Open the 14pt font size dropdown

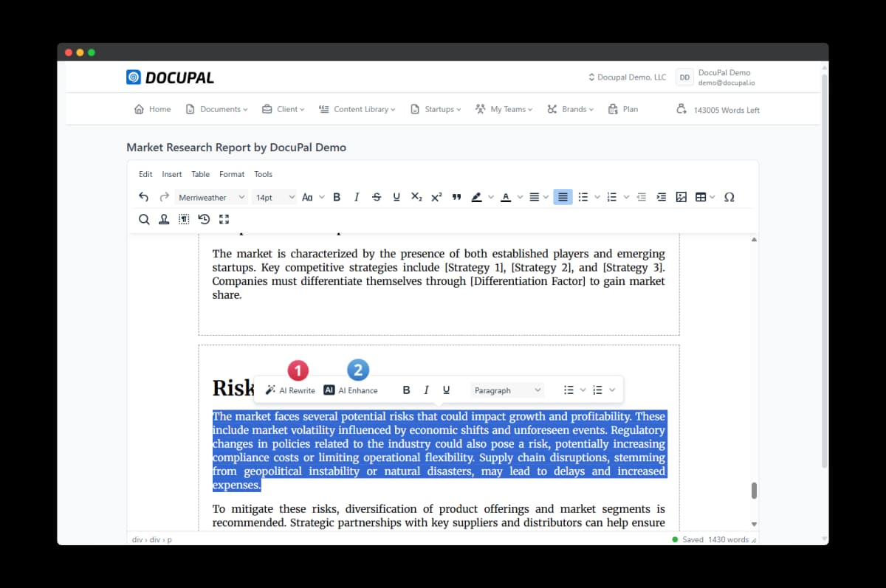[x=275, y=197]
